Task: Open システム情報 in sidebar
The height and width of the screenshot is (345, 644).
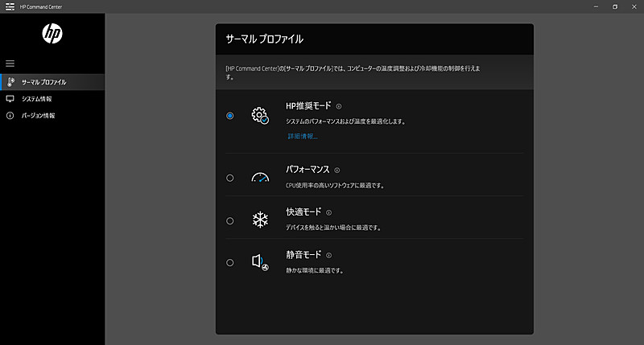Action: tap(52, 99)
